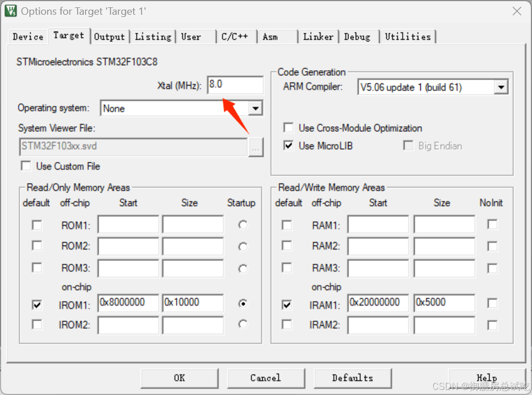This screenshot has width=532, height=395.
Task: Click the Defaults button
Action: pos(352,378)
